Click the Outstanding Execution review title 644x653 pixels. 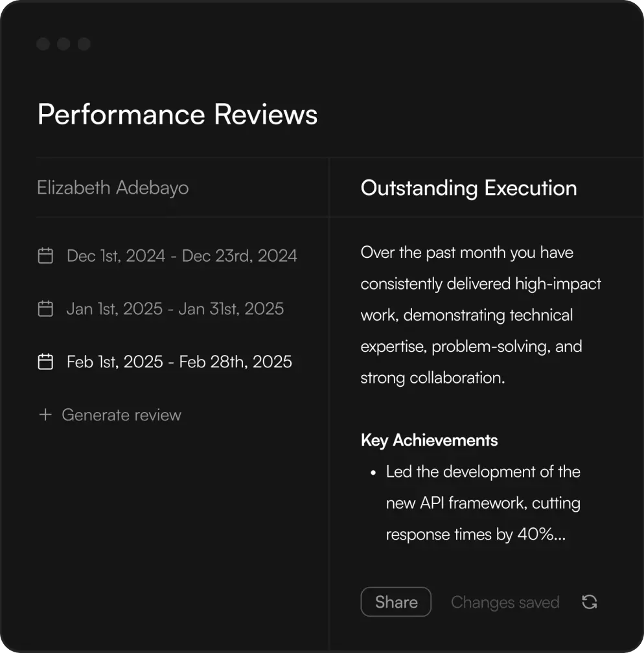[468, 188]
